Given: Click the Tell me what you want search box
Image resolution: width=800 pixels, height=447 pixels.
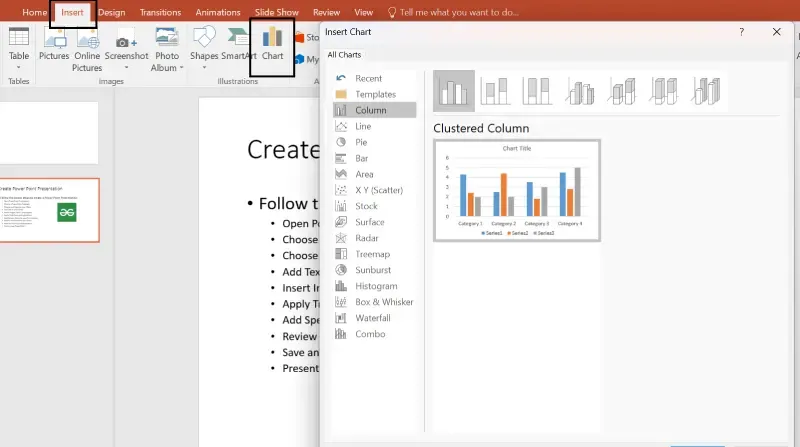Looking at the screenshot, I should (453, 12).
